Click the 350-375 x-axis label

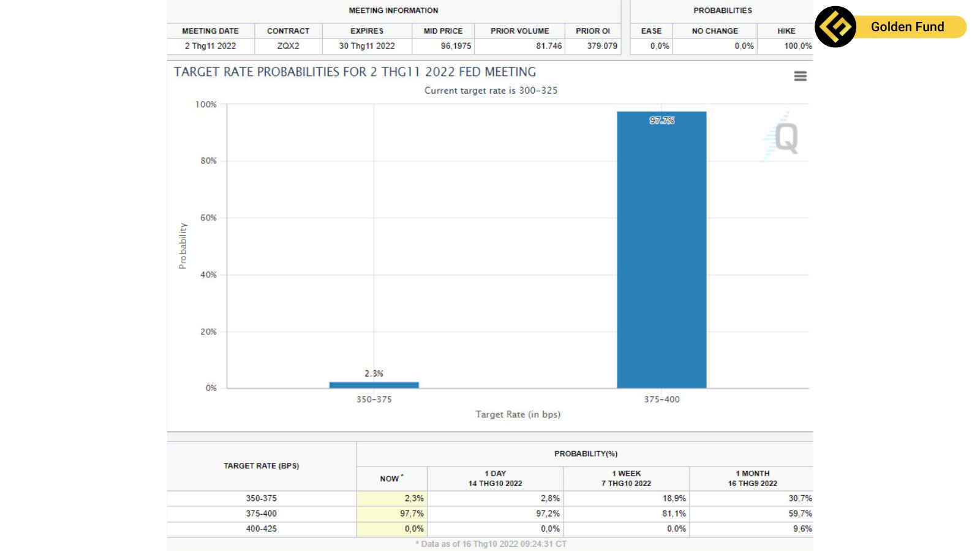click(x=374, y=399)
